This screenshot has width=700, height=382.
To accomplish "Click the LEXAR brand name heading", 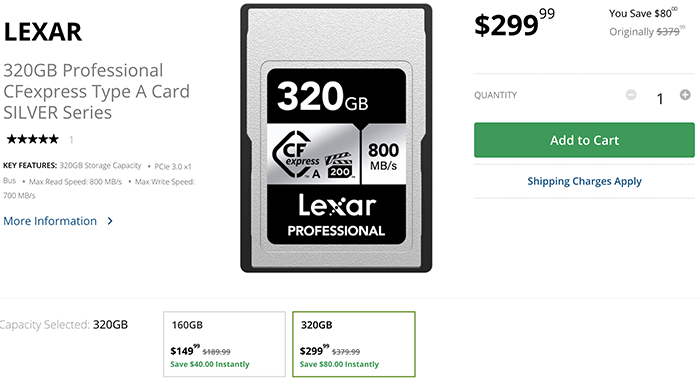I will click(x=43, y=32).
